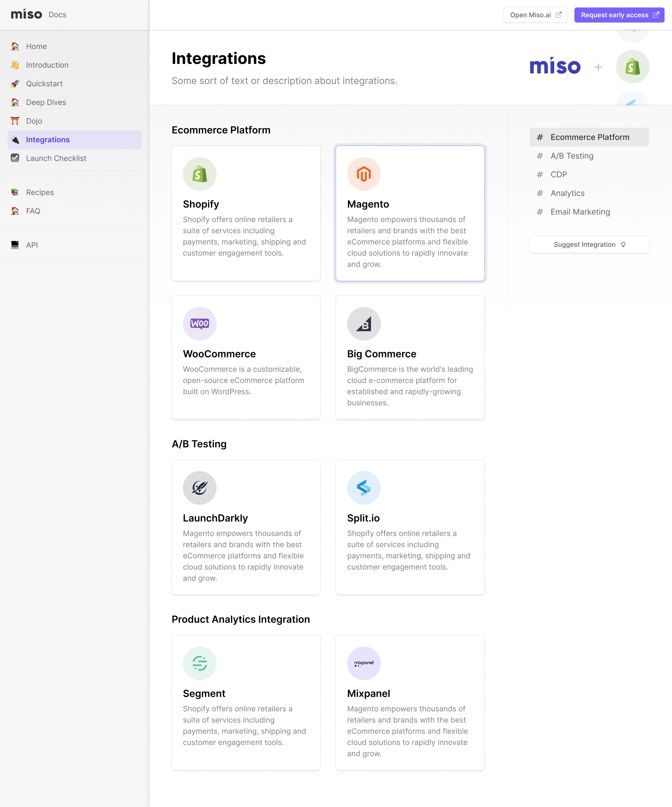Click the Deep Dives icon in sidebar
The image size is (672, 807).
coord(15,102)
